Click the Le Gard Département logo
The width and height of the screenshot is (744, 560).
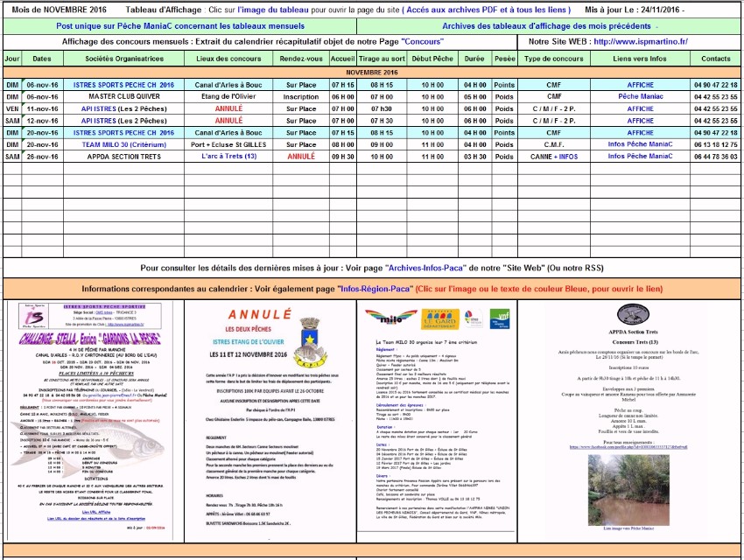440,319
